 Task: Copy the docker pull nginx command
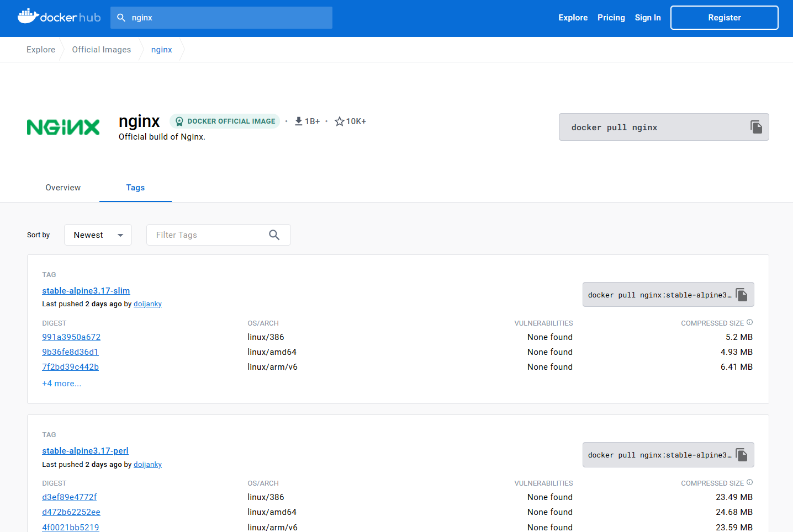(756, 127)
